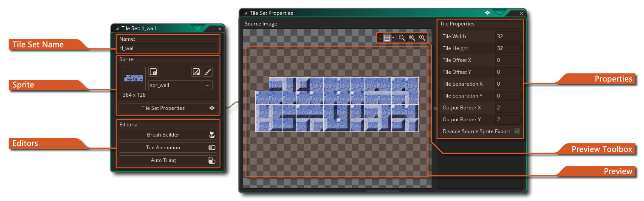
Task: Click the tile set Name field
Action: tap(168, 48)
